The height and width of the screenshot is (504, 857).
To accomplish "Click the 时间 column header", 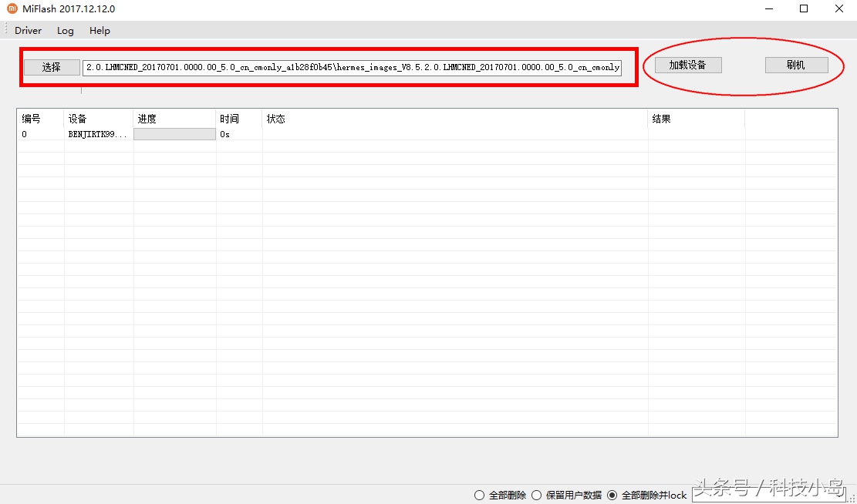I will tap(230, 119).
